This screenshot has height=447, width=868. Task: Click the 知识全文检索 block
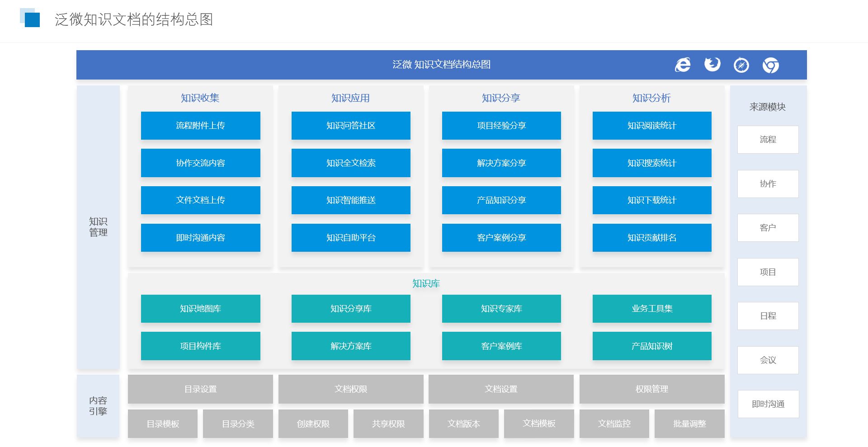pos(351,163)
